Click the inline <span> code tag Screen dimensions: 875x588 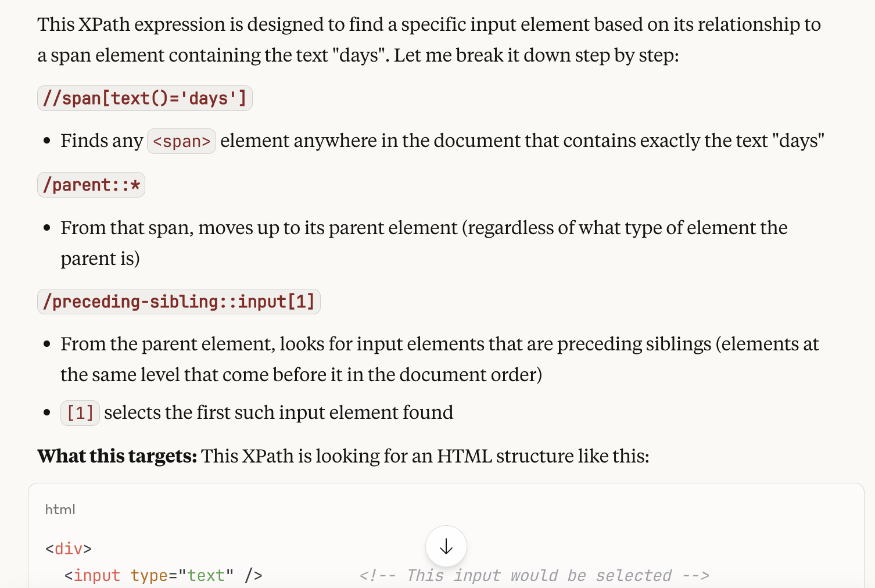point(181,141)
